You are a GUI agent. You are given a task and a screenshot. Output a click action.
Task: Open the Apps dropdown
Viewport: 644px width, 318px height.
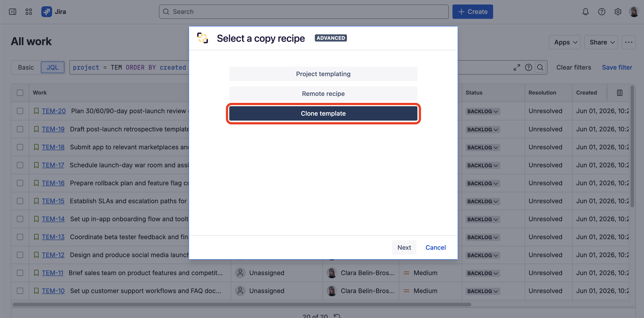tap(565, 42)
